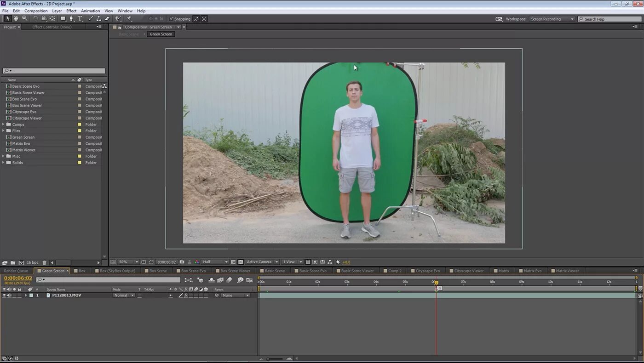
Task: Click the reset exposure icon
Action: click(x=337, y=262)
